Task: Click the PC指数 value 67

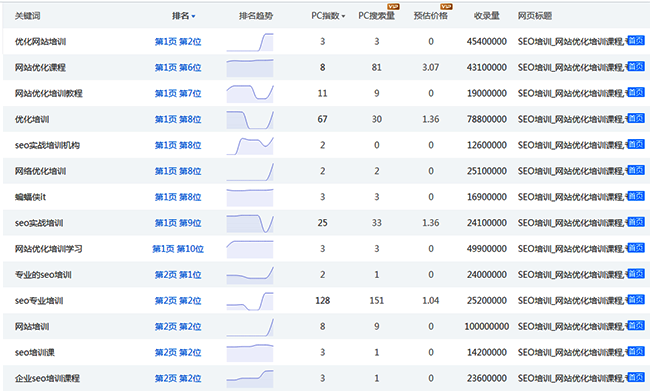Action: coord(323,119)
